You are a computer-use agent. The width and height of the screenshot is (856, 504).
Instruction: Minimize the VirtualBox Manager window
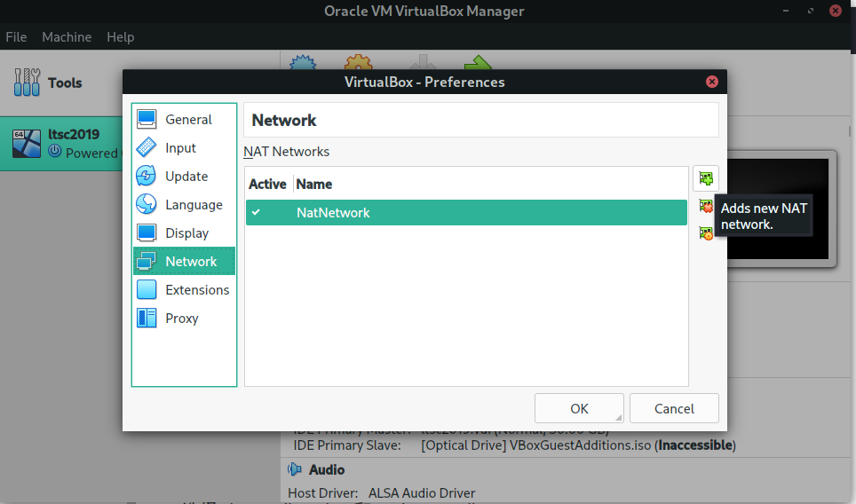click(x=786, y=11)
